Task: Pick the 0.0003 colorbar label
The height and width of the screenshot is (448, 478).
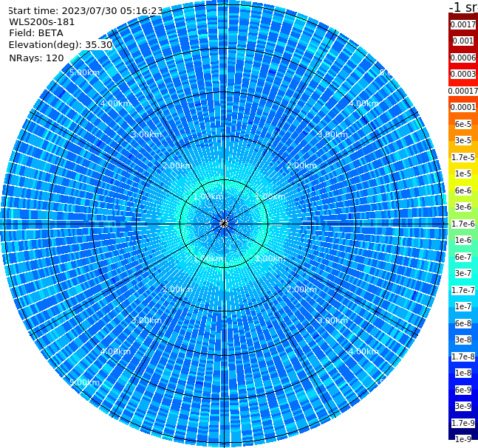Action: point(463,74)
